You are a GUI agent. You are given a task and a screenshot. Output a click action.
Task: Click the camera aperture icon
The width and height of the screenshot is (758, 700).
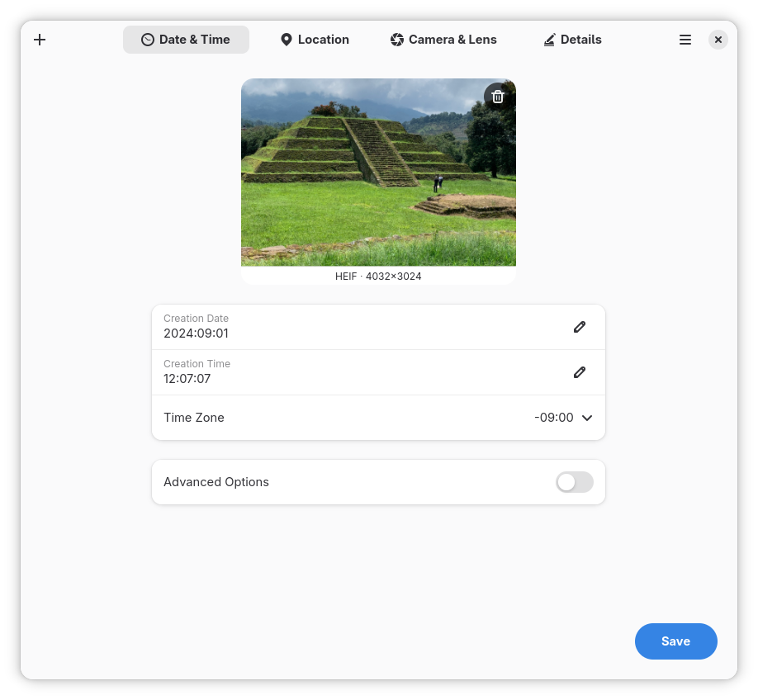pos(397,40)
